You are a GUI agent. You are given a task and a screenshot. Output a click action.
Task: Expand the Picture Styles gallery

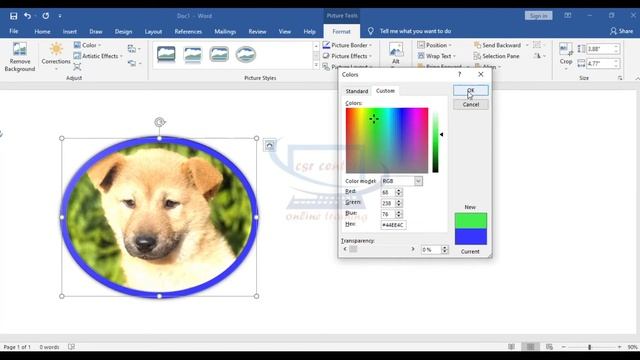point(316,65)
